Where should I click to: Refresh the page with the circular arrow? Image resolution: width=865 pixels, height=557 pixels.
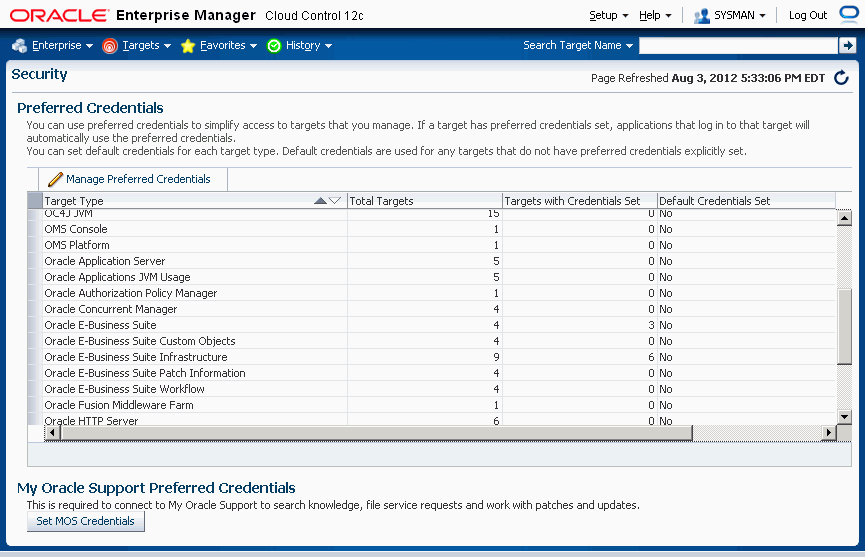pos(841,78)
